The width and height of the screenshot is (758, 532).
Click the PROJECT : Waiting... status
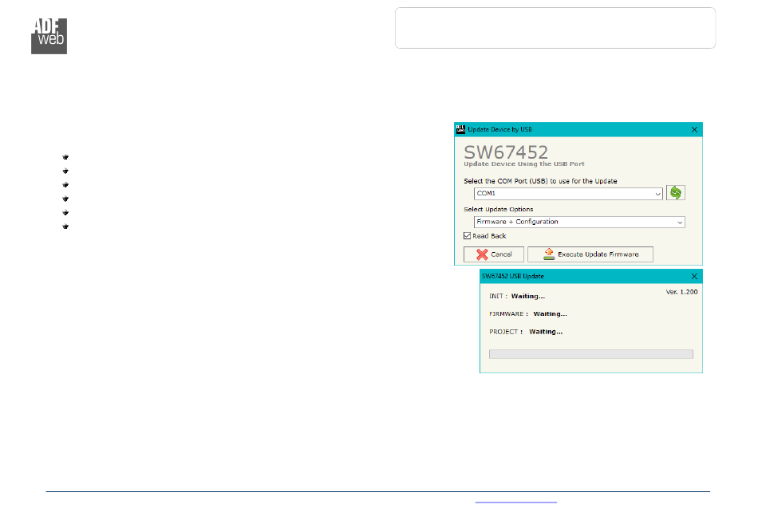pyautogui.click(x=526, y=332)
